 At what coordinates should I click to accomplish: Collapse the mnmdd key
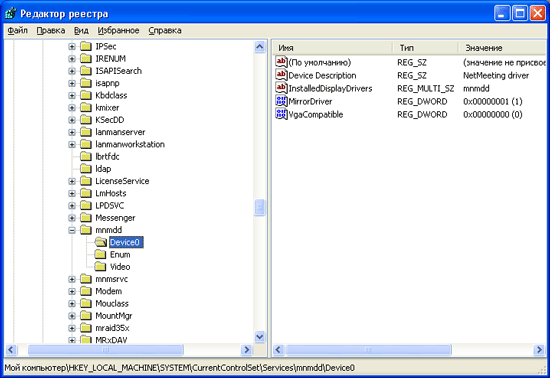[x=72, y=230]
